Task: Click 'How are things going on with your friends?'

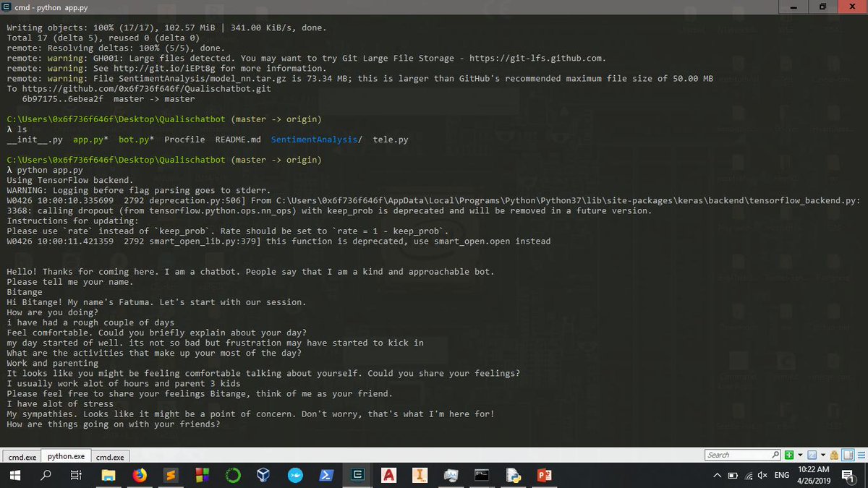Action: pos(114,424)
